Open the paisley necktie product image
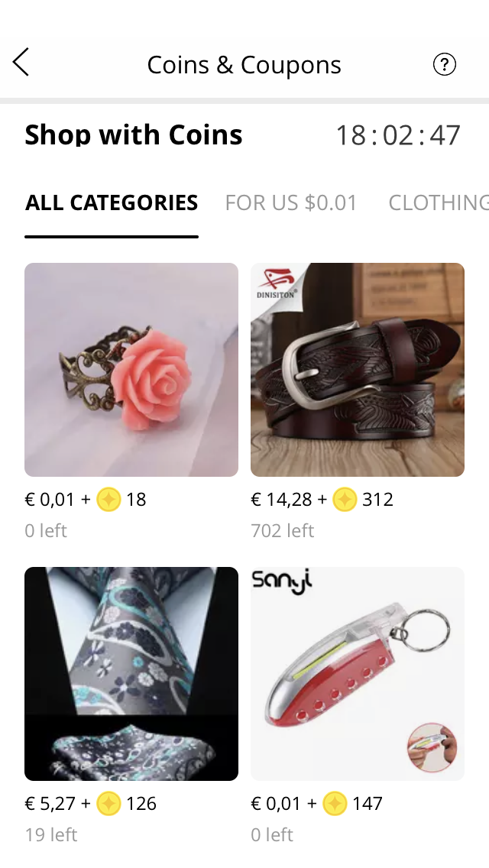Screen dimensions: 489x868 (131, 674)
